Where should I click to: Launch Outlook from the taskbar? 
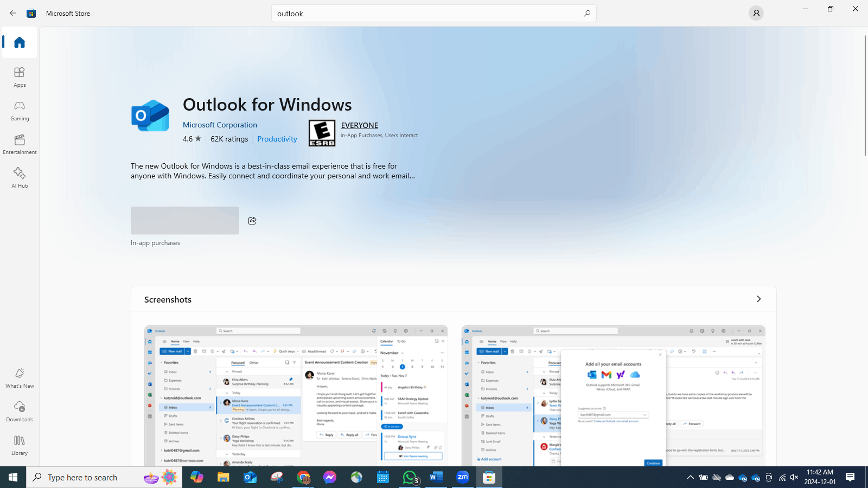250,477
